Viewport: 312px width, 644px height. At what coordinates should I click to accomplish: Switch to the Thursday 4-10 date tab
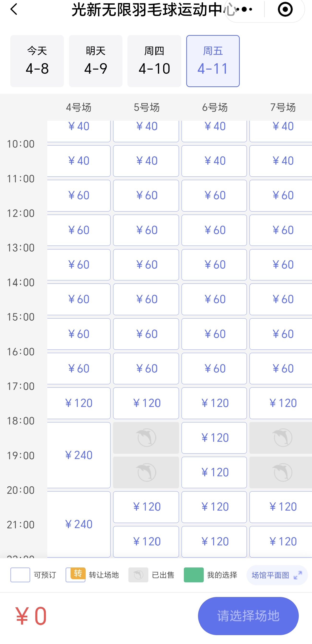coord(154,61)
